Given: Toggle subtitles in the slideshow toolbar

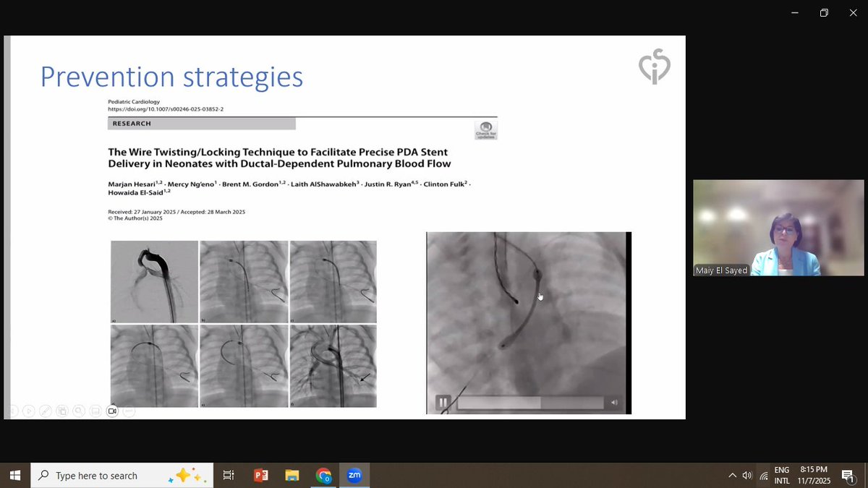Looking at the screenshot, I should click(x=95, y=411).
